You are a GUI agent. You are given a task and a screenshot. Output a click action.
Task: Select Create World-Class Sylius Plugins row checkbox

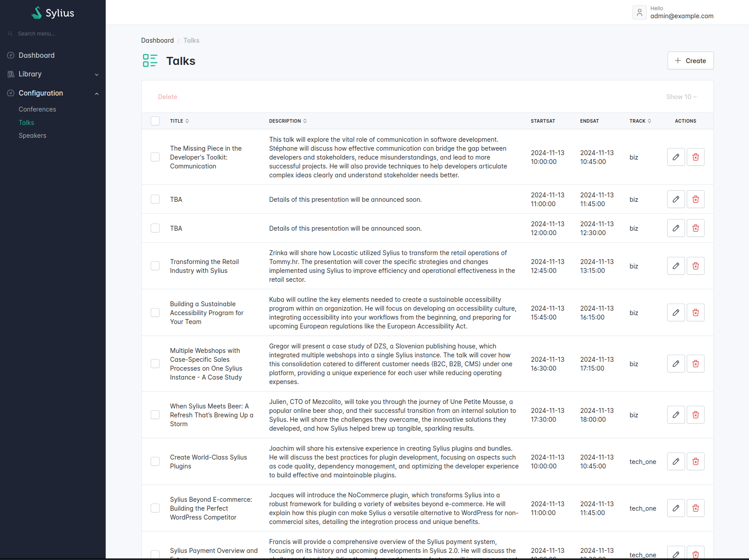(155, 461)
